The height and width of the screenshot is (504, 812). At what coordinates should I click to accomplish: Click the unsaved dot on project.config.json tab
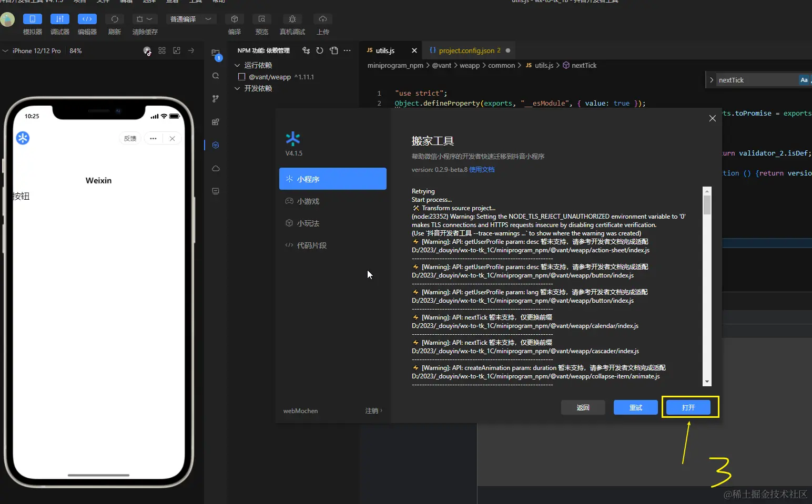(x=508, y=50)
